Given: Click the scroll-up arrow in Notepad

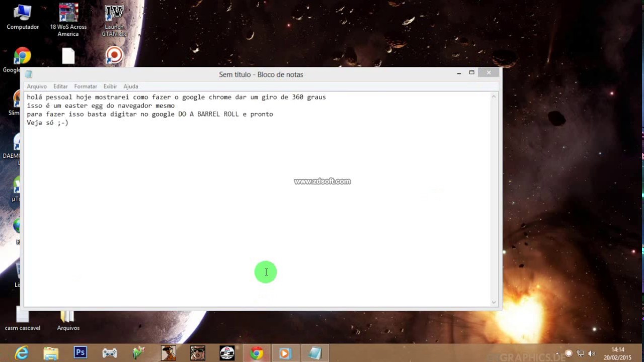Looking at the screenshot, I should [494, 96].
